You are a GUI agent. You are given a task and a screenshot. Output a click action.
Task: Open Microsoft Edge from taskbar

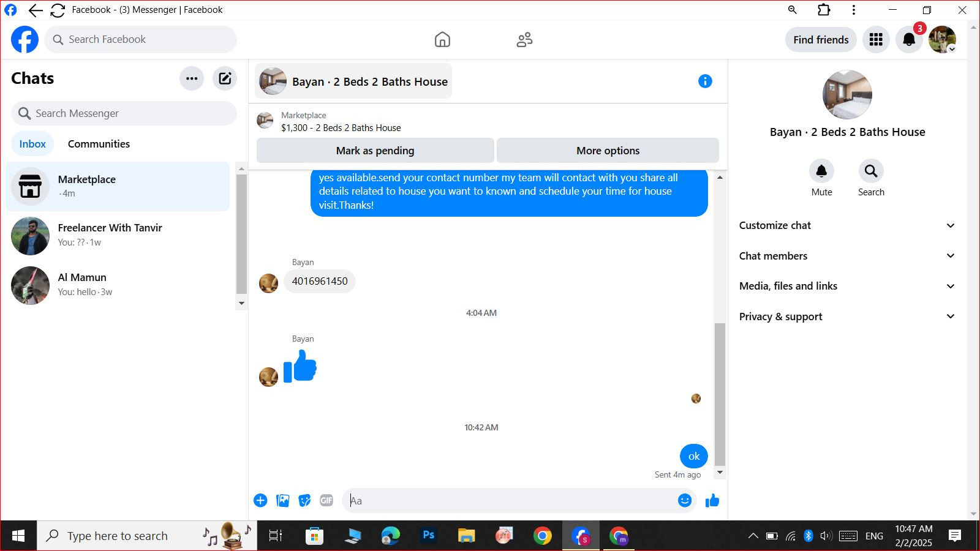pyautogui.click(x=390, y=536)
